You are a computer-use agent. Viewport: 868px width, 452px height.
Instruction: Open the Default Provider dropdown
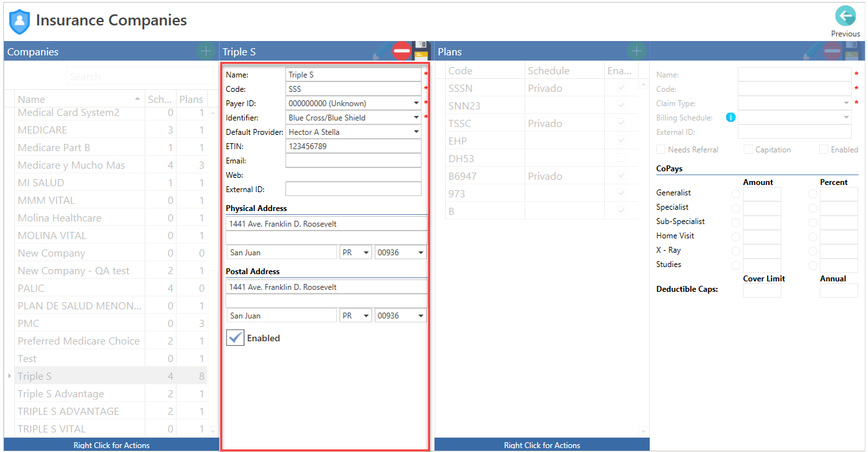(416, 132)
